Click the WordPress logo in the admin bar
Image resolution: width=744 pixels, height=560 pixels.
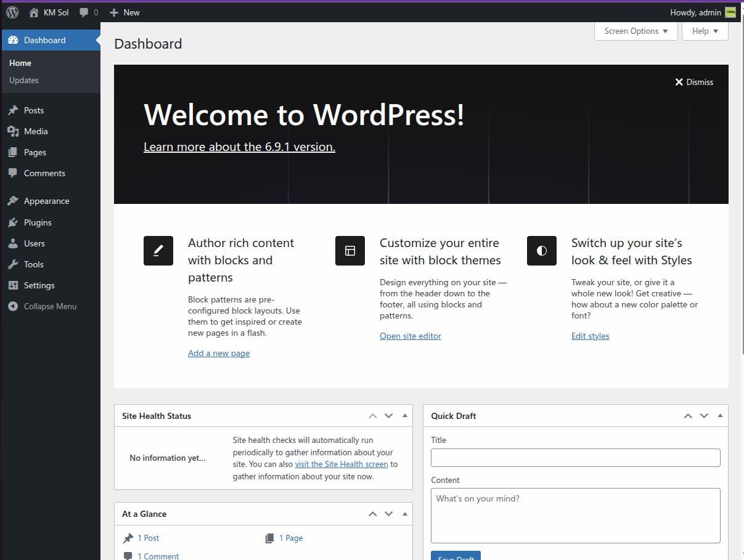pos(12,12)
